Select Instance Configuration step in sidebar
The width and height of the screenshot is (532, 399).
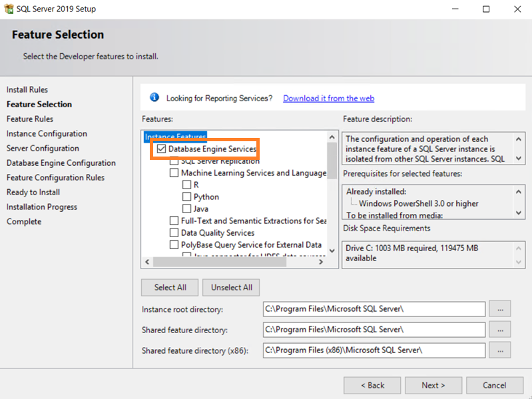click(x=47, y=133)
